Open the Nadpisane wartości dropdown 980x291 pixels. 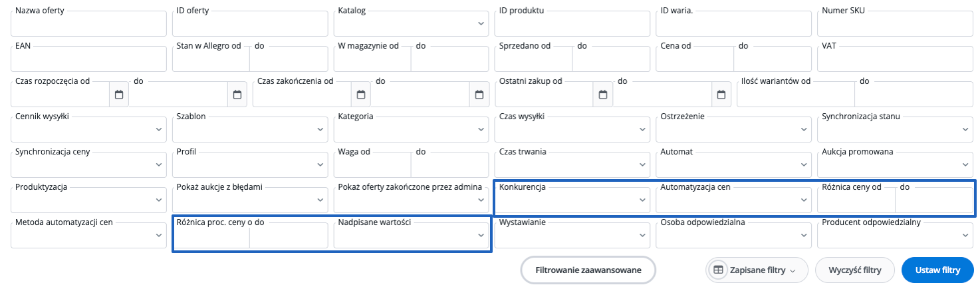click(412, 235)
